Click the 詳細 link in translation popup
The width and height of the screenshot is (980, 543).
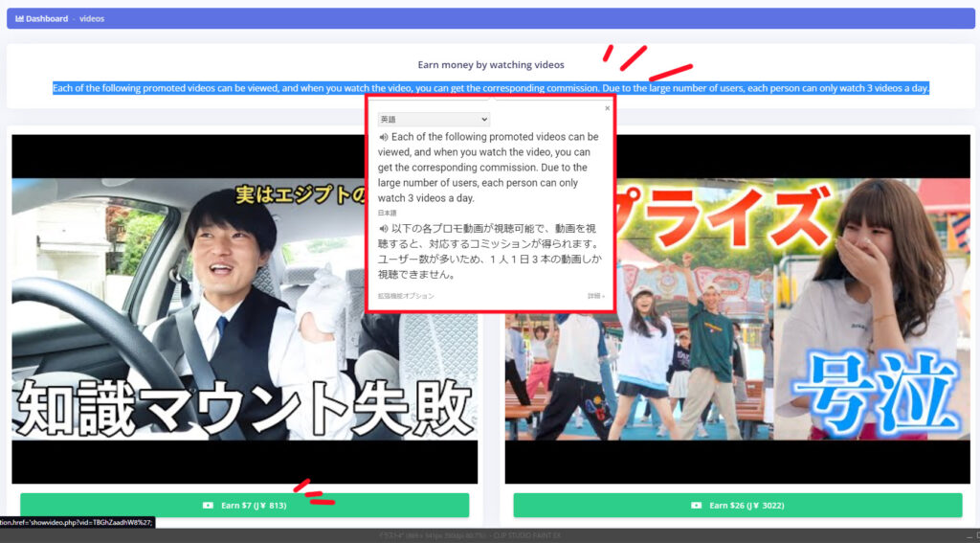(595, 296)
